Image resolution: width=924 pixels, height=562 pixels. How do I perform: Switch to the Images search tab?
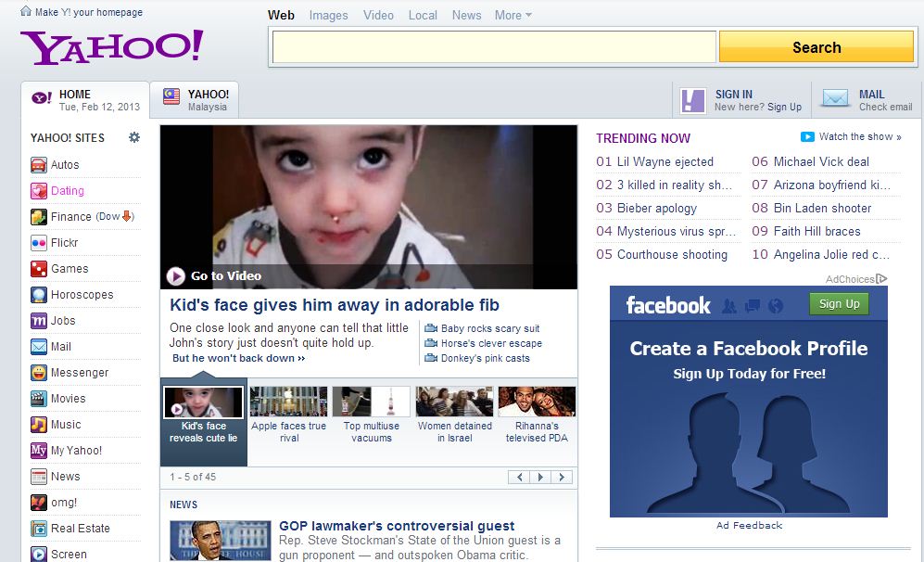coord(328,16)
